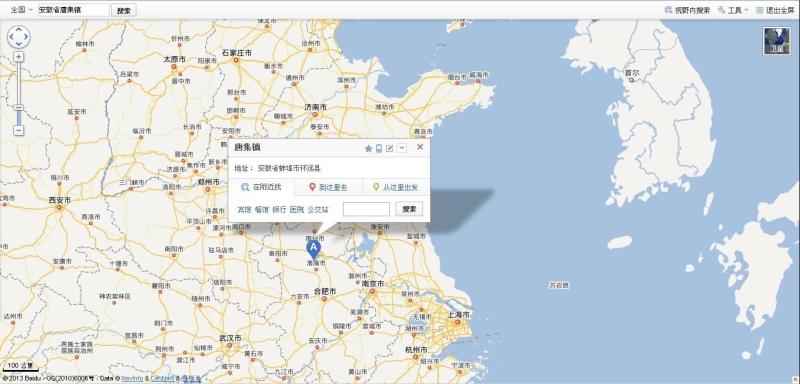Image resolution: width=800 pixels, height=384 pixels.
Task: Open the 全国 city selector dropdown
Action: pos(21,10)
